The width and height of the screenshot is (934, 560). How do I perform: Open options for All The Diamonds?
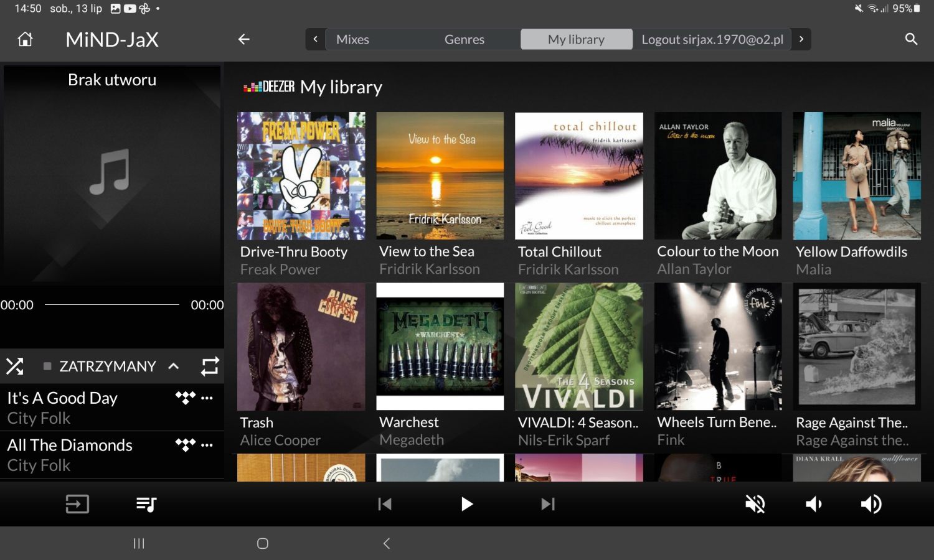[x=207, y=445]
